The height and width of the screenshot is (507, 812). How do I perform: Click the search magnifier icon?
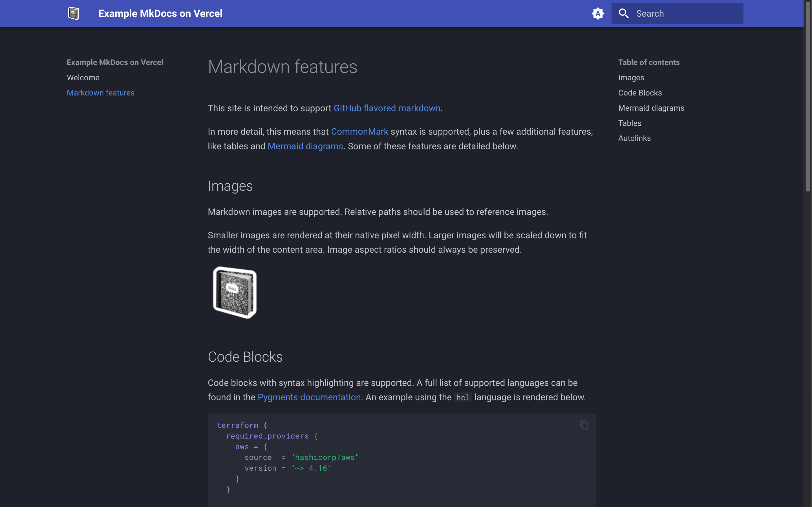pyautogui.click(x=623, y=14)
